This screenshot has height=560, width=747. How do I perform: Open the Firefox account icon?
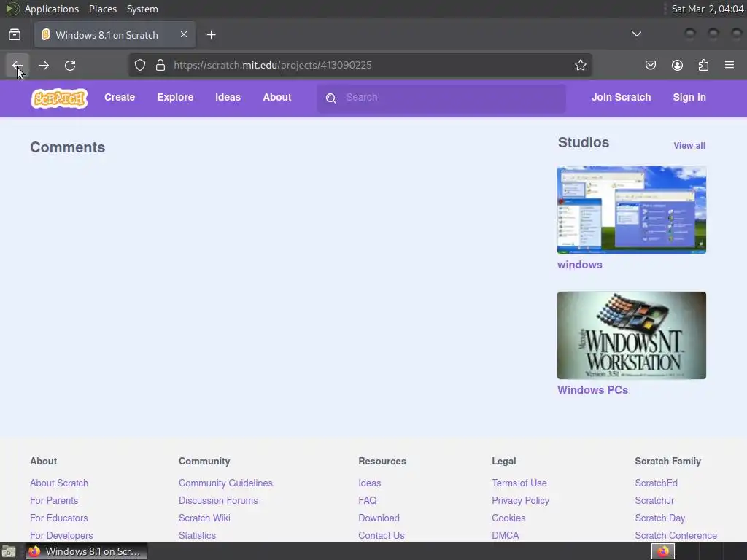pyautogui.click(x=677, y=65)
